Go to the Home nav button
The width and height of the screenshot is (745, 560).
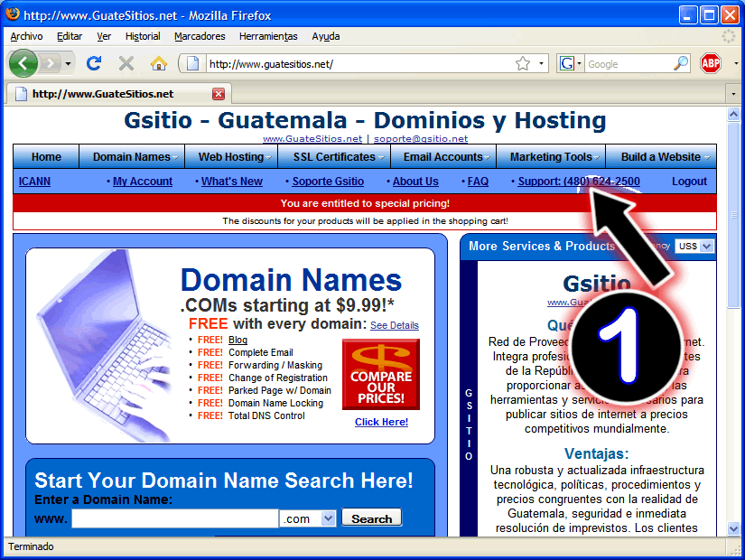[x=46, y=156]
